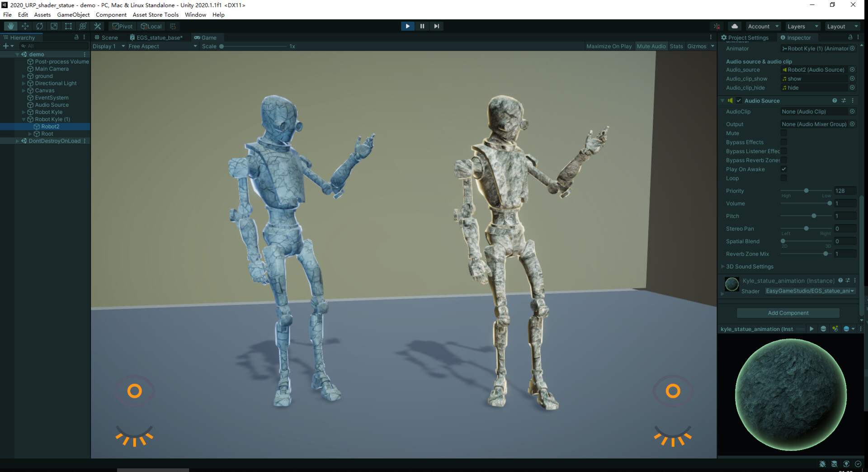Switch to the Game tab

point(207,38)
